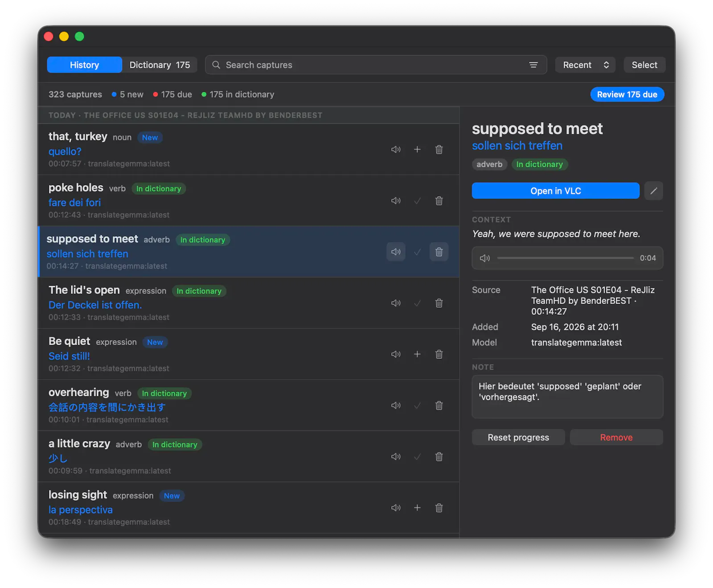Open the search filter options icon
The image size is (713, 588).
coord(533,65)
